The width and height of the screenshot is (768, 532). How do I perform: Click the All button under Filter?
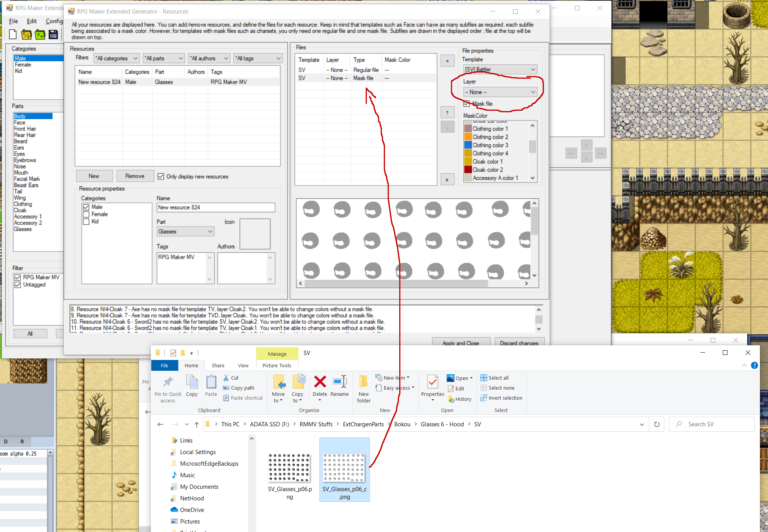click(x=30, y=334)
